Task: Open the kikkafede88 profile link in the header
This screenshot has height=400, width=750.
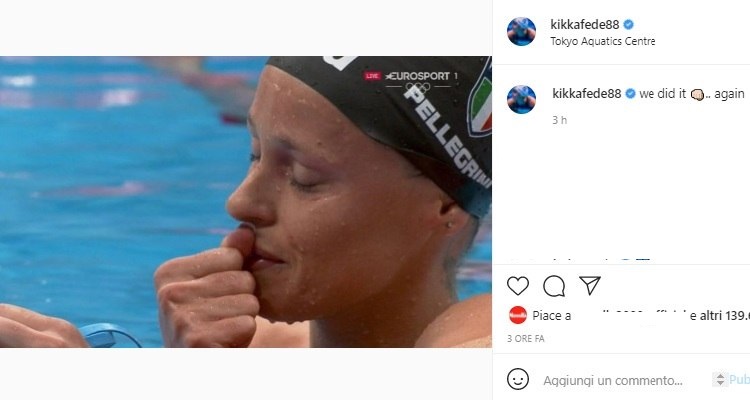Action: (x=585, y=24)
